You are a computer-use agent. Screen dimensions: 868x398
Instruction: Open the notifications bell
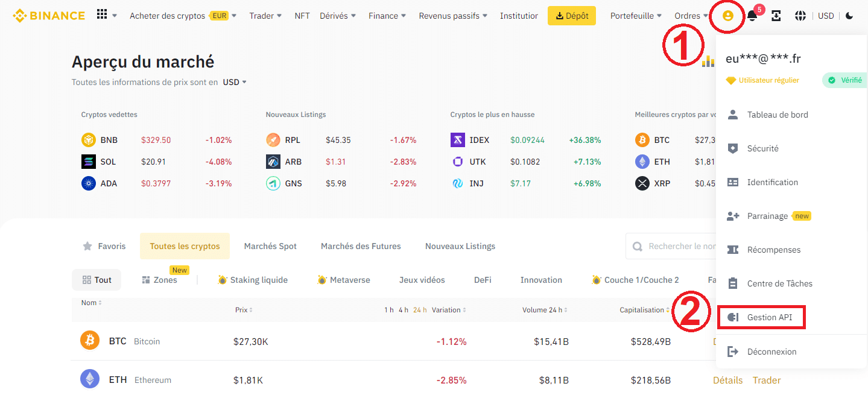752,16
